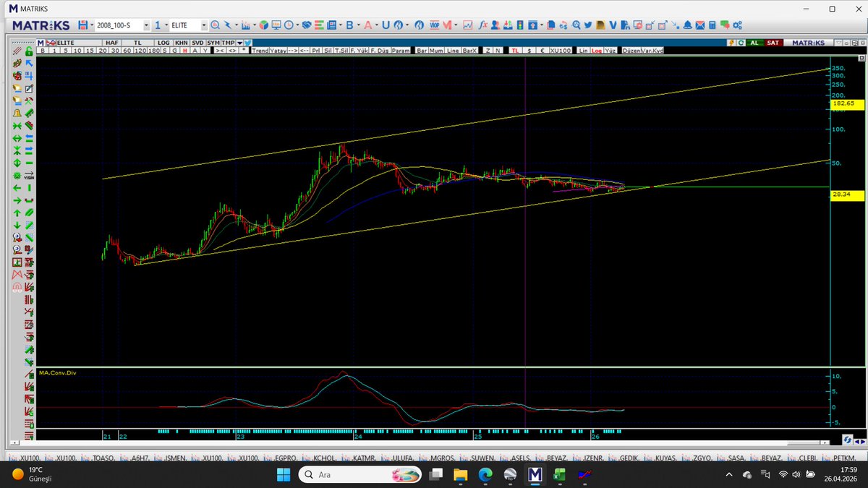Click the green AL buy button
Image resolution: width=868 pixels, height=488 pixels.
(754, 43)
